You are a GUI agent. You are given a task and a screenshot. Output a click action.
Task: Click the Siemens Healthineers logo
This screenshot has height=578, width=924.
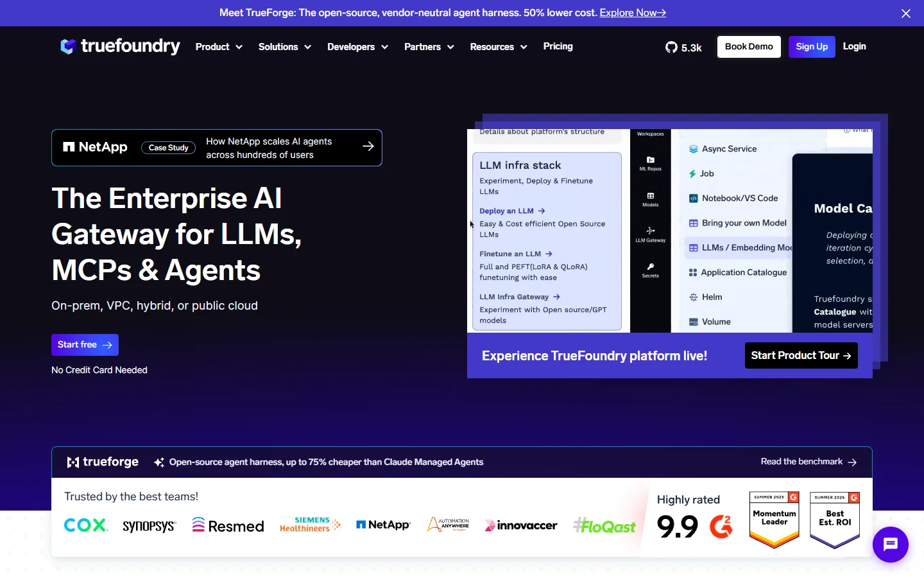[x=310, y=525]
